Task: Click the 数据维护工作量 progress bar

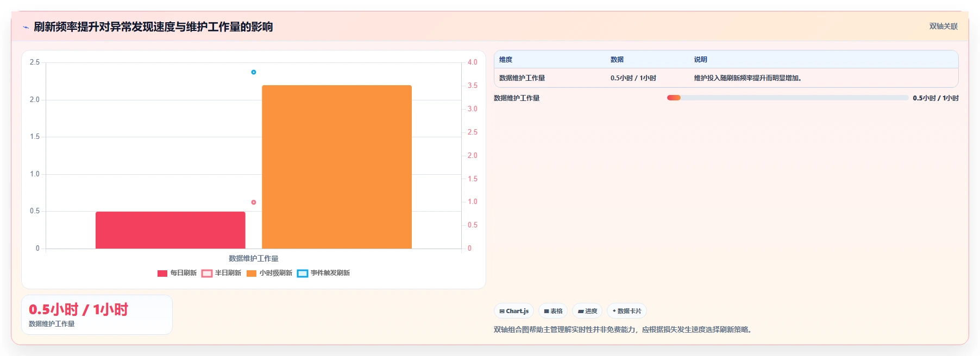Action: 788,98
